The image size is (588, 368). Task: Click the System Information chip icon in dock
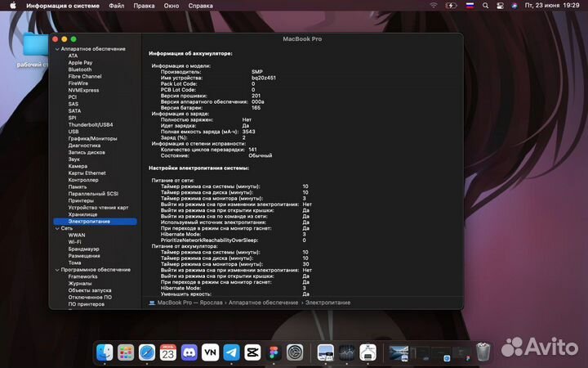[367, 352]
